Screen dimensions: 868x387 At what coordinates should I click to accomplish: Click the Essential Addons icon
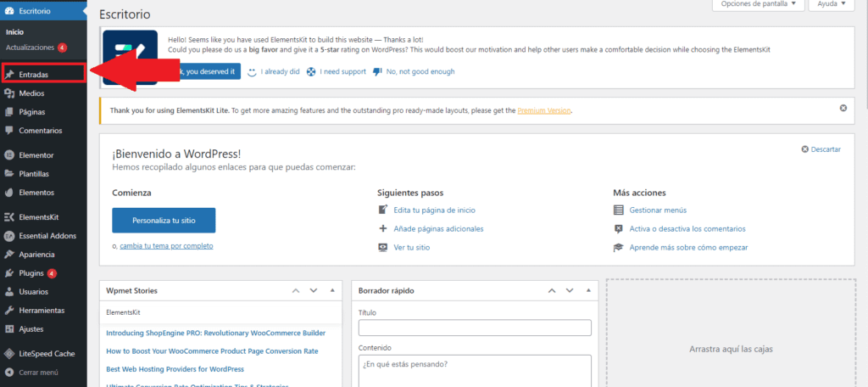[x=8, y=236]
